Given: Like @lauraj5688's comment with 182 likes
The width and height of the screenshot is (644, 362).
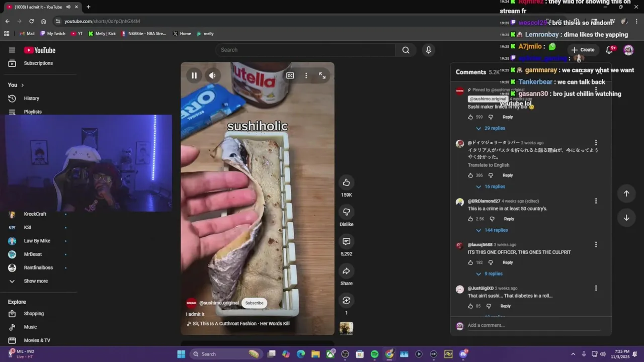Looking at the screenshot, I should pos(470,262).
